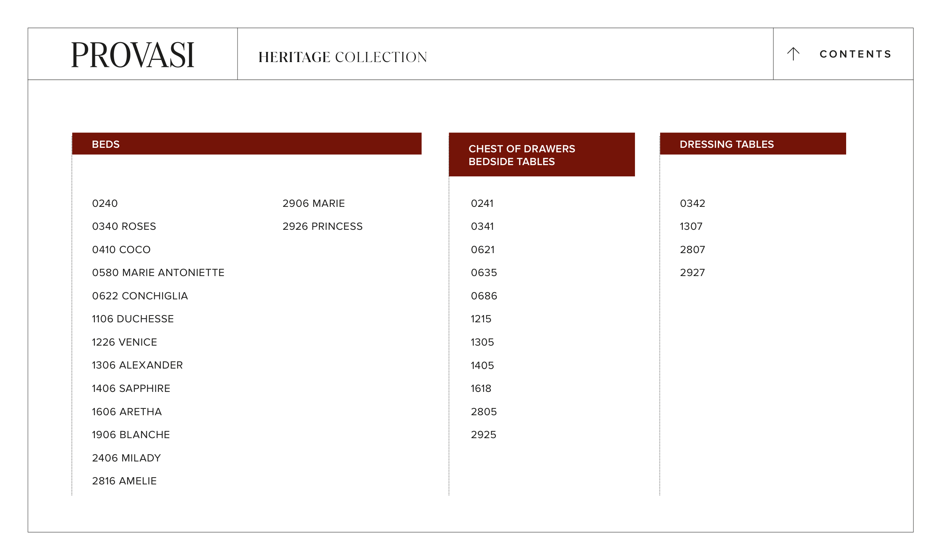941x560 pixels.
Task: Open the 2816 AMELIE bed entry
Action: [x=124, y=481]
